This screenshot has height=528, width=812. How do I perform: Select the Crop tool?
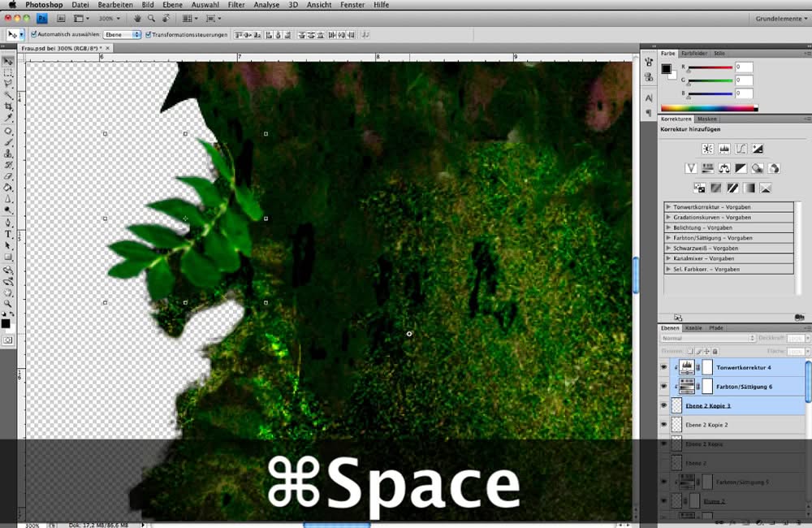[8, 106]
